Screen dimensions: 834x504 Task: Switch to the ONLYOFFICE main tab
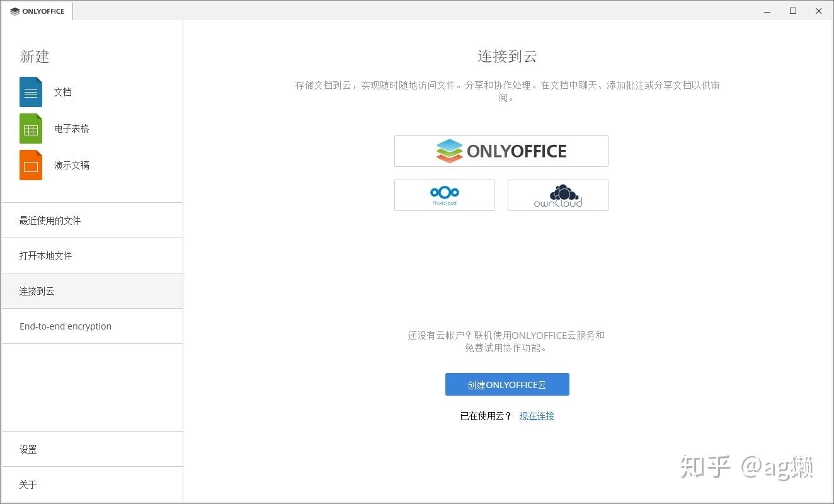pos(38,11)
